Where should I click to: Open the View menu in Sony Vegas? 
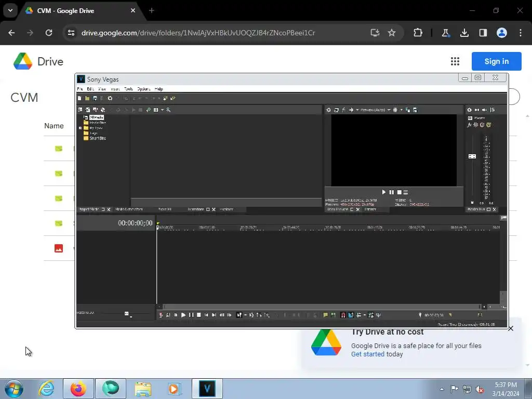click(102, 89)
